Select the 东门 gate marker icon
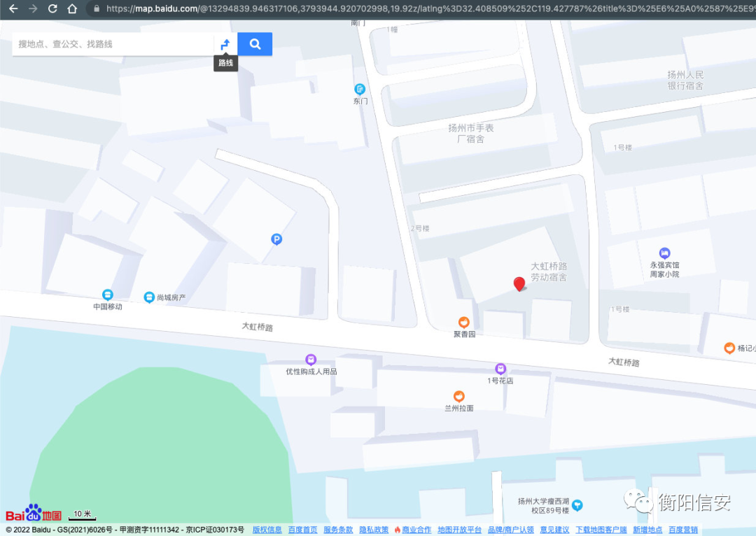The height and width of the screenshot is (536, 756). [x=360, y=90]
